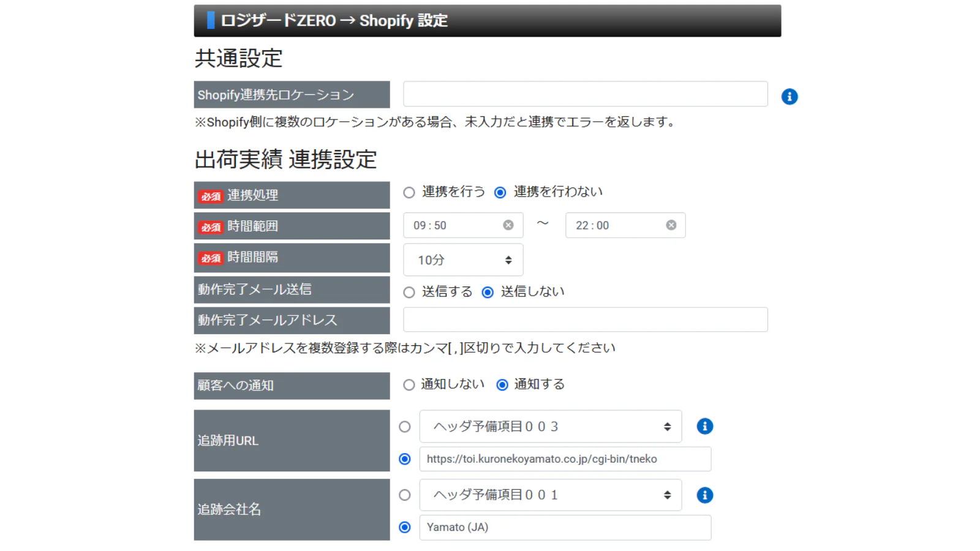This screenshot has width=980, height=551.
Task: Clear the 09:50 start time field
Action: pos(508,225)
